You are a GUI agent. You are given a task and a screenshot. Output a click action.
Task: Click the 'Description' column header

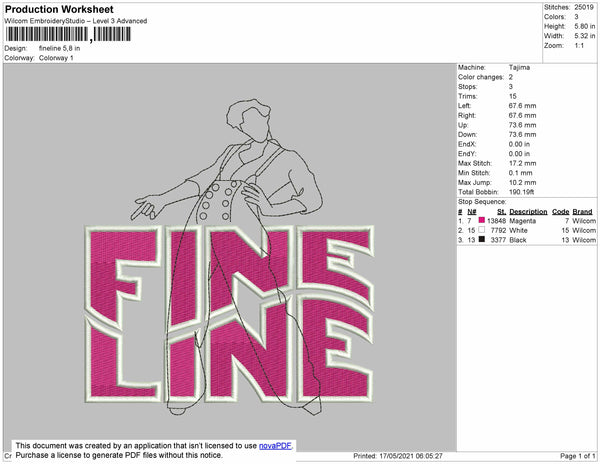[528, 212]
